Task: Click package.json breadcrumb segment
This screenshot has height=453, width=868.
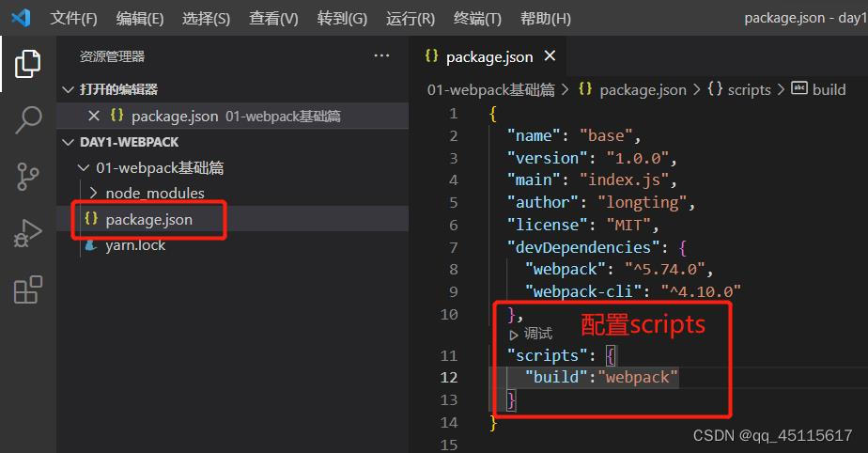Action: pos(643,89)
